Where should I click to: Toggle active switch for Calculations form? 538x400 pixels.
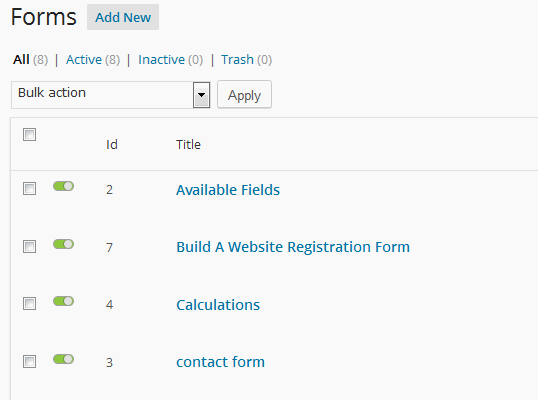(63, 301)
